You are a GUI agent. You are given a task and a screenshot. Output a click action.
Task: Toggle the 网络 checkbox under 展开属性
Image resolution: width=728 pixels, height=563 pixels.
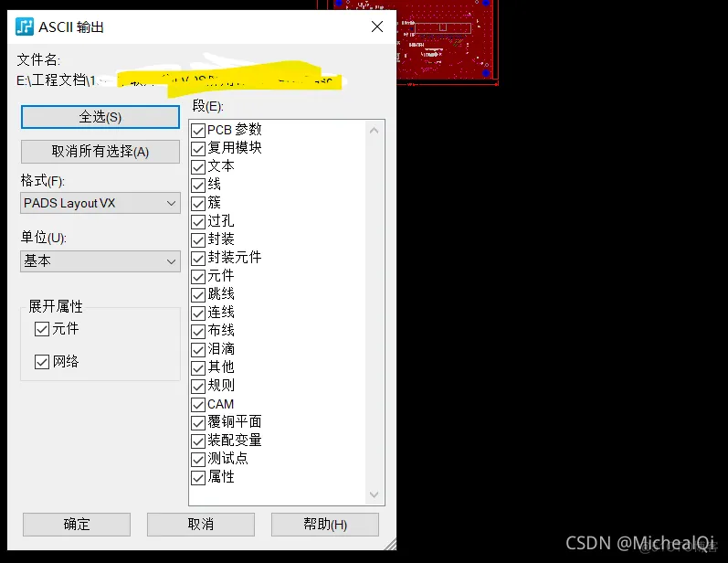tap(42, 362)
